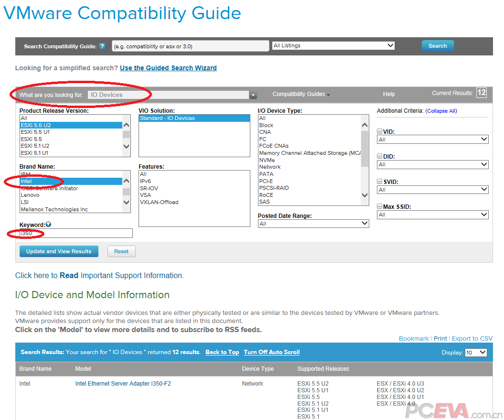Image resolution: width=504 pixels, height=420 pixels.
Task: Click Export to CSV link
Action: pos(472,338)
